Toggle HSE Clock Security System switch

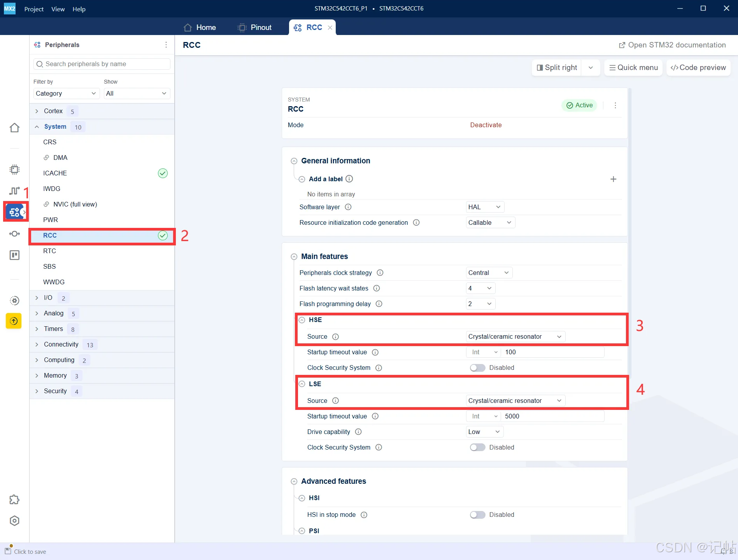point(477,368)
